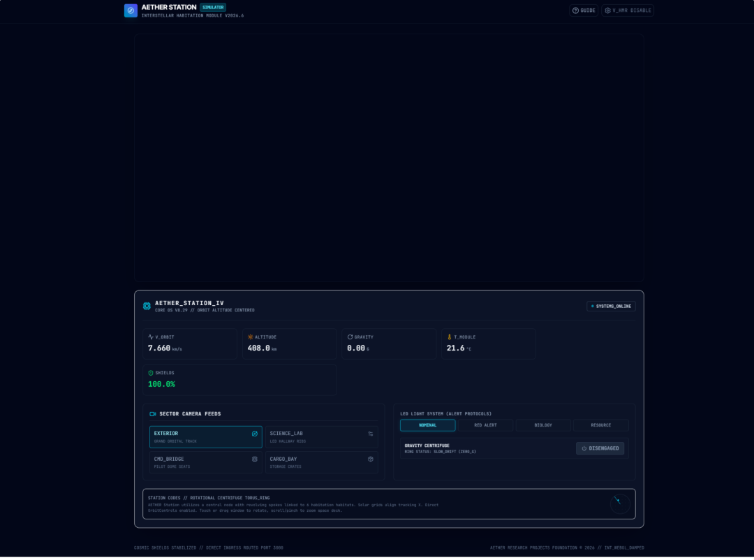The image size is (754, 560).
Task: Click the AETHER STATION title
Action: [x=169, y=7]
